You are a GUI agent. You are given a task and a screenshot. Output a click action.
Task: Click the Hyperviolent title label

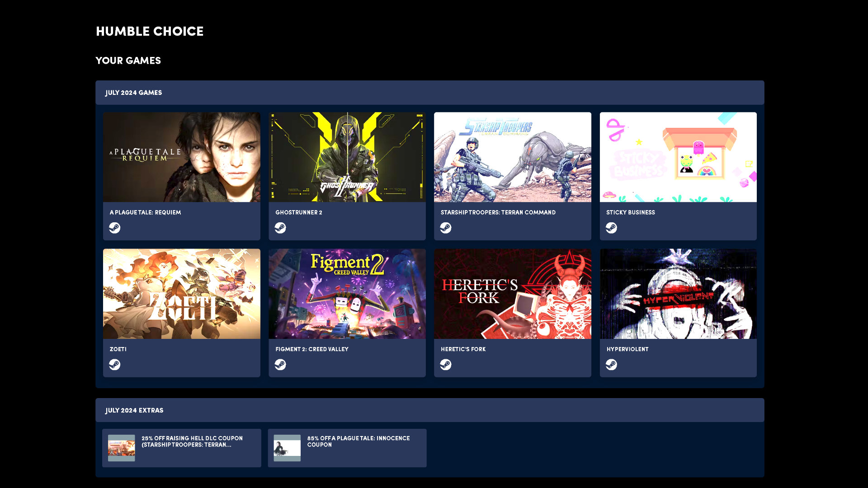pyautogui.click(x=627, y=349)
